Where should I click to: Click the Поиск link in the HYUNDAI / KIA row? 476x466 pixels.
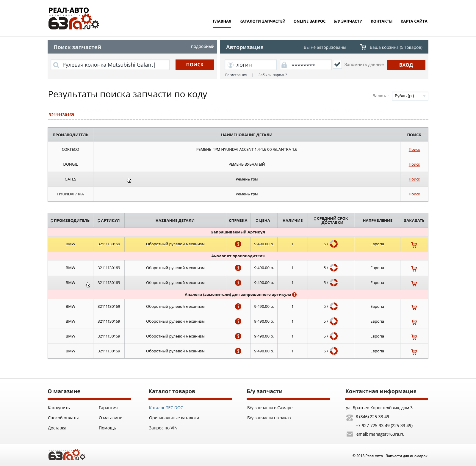[x=414, y=194]
